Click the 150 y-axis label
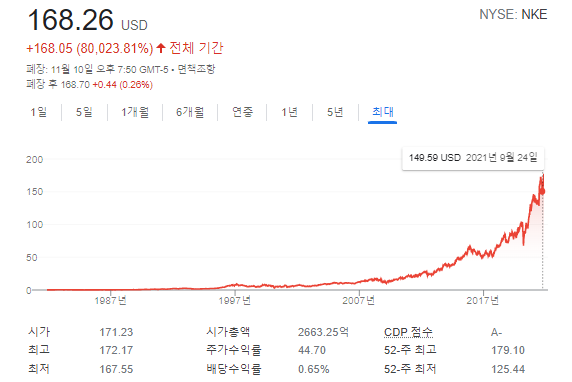572x382 pixels. tap(35, 192)
